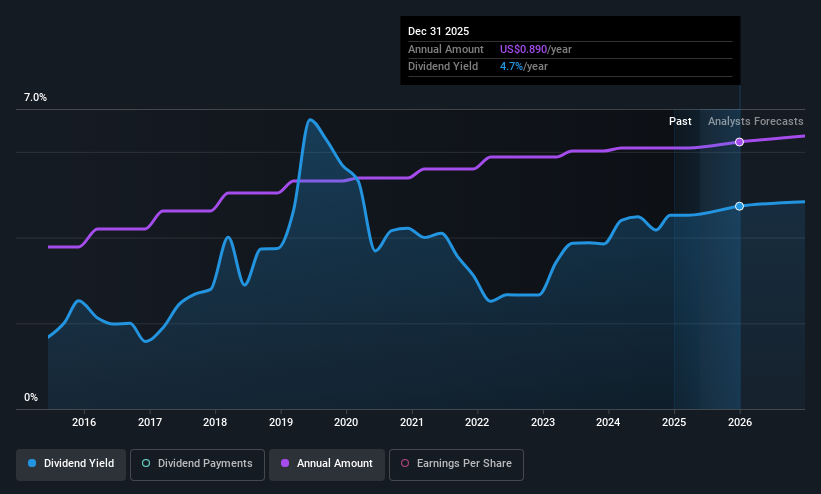Click the 2025 x-axis label

pos(674,422)
